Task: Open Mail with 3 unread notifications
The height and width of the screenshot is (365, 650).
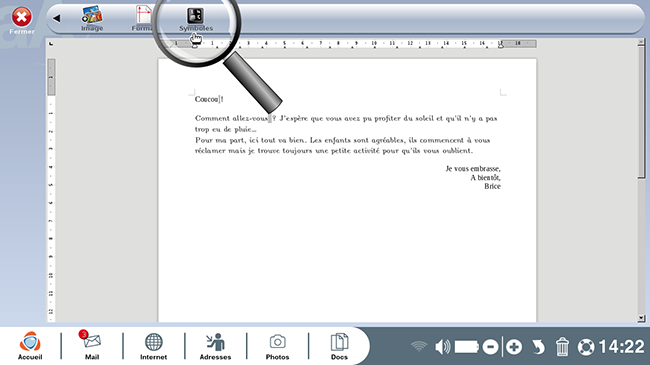Action: (x=92, y=346)
